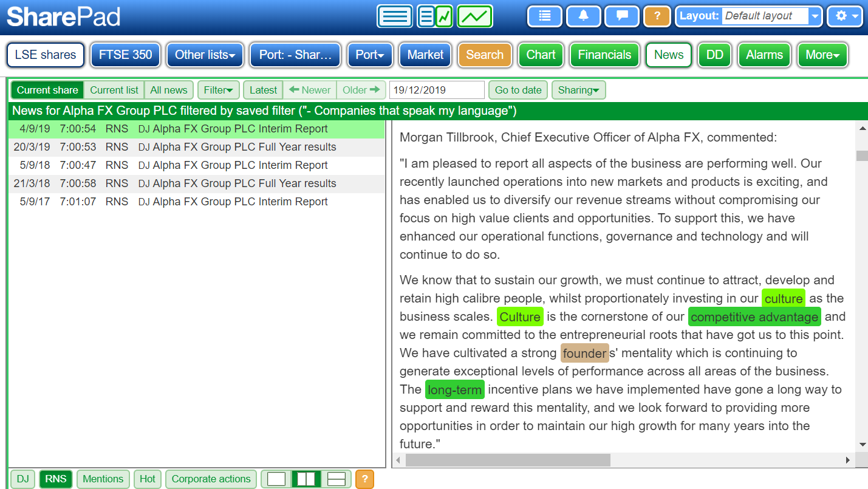Select Current share news scope

pyautogui.click(x=47, y=90)
